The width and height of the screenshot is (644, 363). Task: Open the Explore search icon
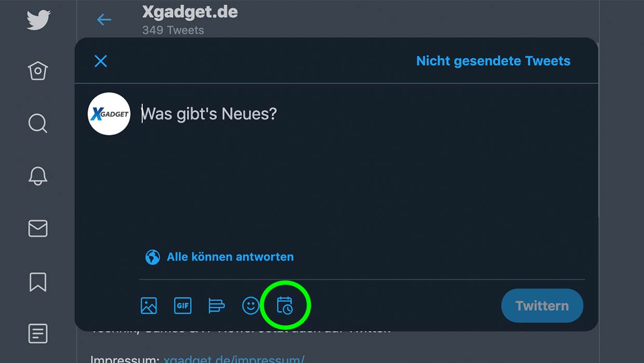[38, 124]
